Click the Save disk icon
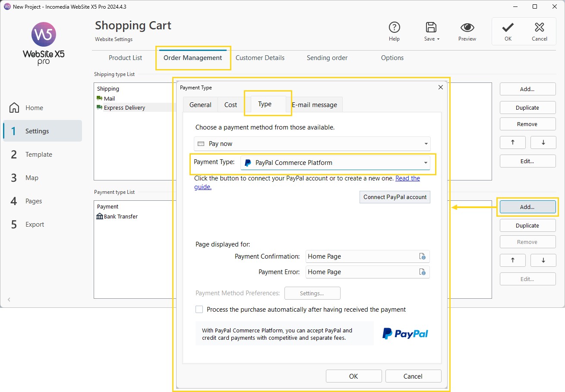The width and height of the screenshot is (565, 392). pyautogui.click(x=431, y=28)
